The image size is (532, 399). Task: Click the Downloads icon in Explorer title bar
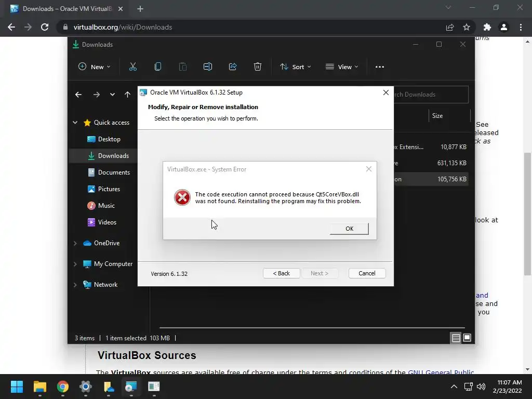coord(76,45)
